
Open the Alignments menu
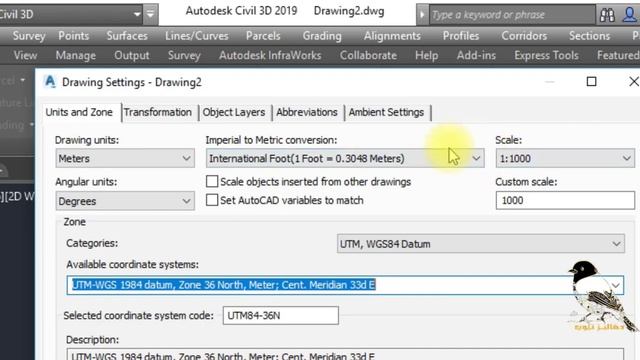click(392, 36)
